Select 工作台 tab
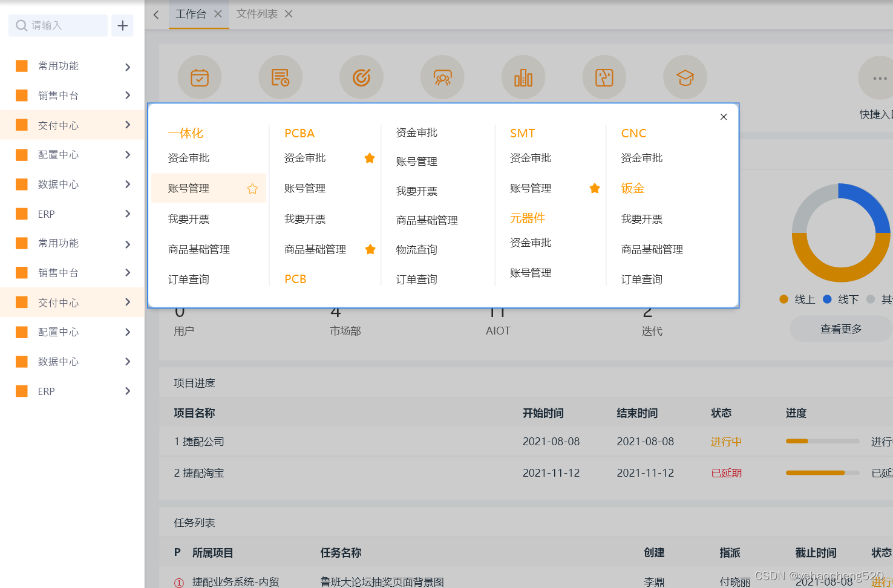This screenshot has width=893, height=588. pos(191,14)
